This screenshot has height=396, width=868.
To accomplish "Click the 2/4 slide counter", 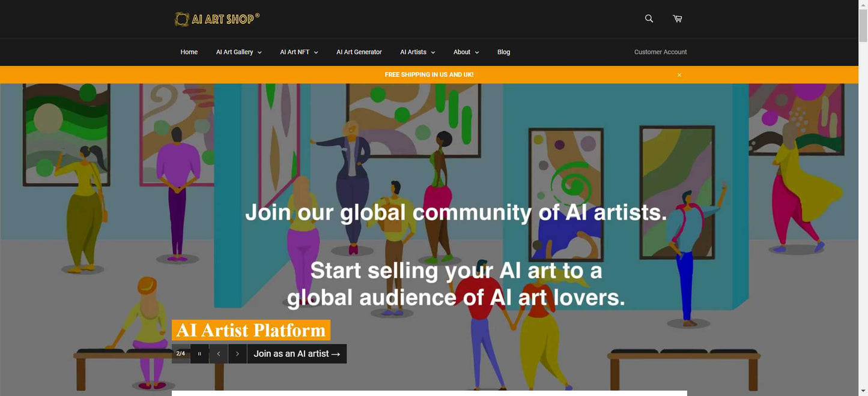I will (x=181, y=354).
